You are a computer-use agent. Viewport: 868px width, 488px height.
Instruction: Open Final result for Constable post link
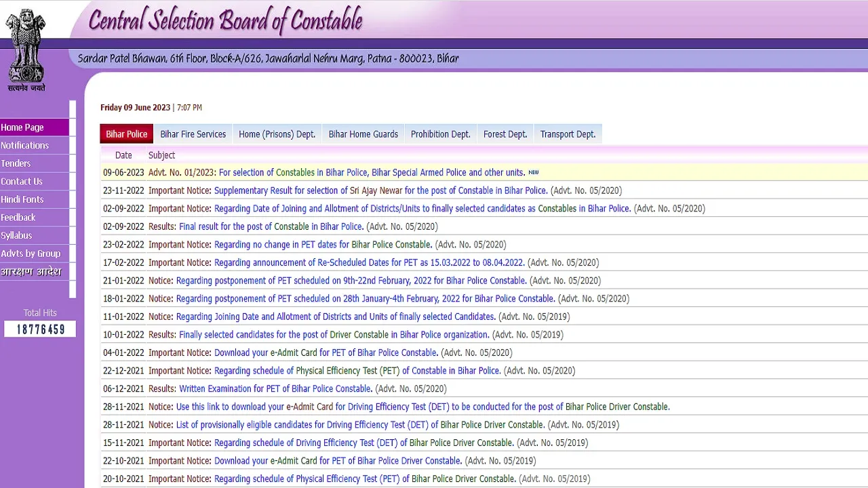click(x=271, y=226)
